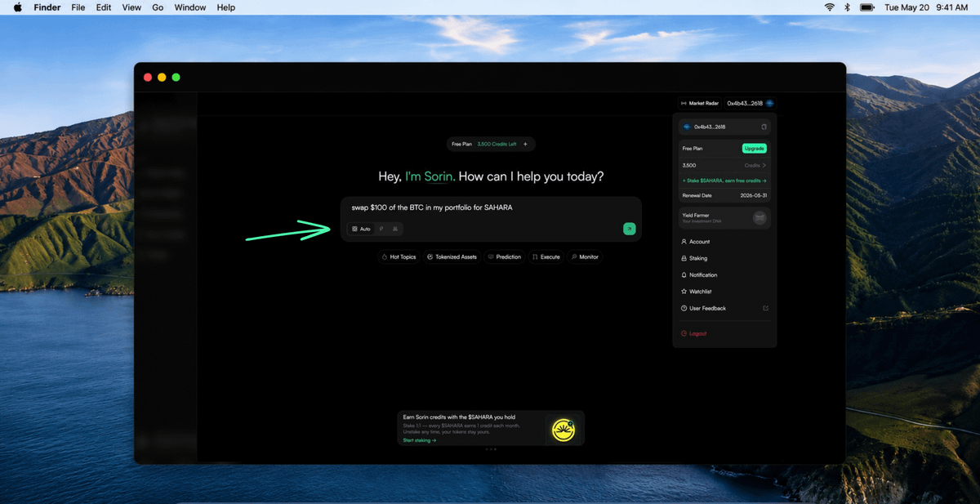The image size is (980, 504).
Task: Click the 3,500 Credits Left label
Action: coord(497,144)
